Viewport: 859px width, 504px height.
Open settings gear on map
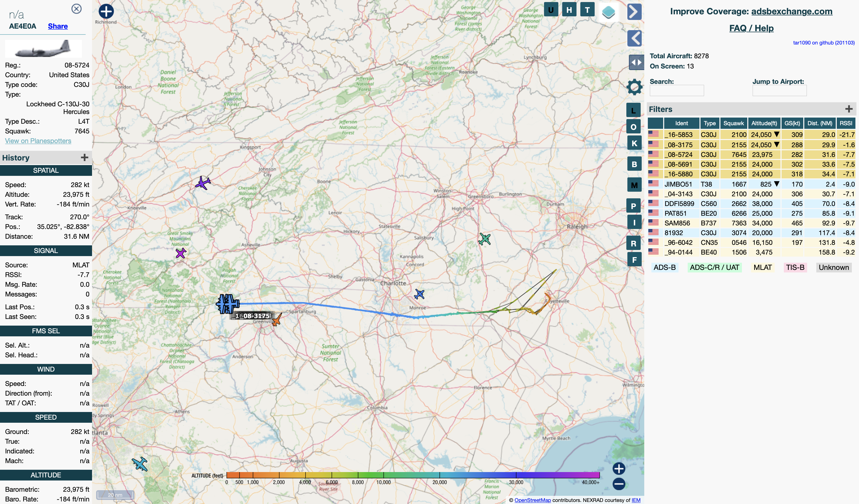tap(634, 87)
